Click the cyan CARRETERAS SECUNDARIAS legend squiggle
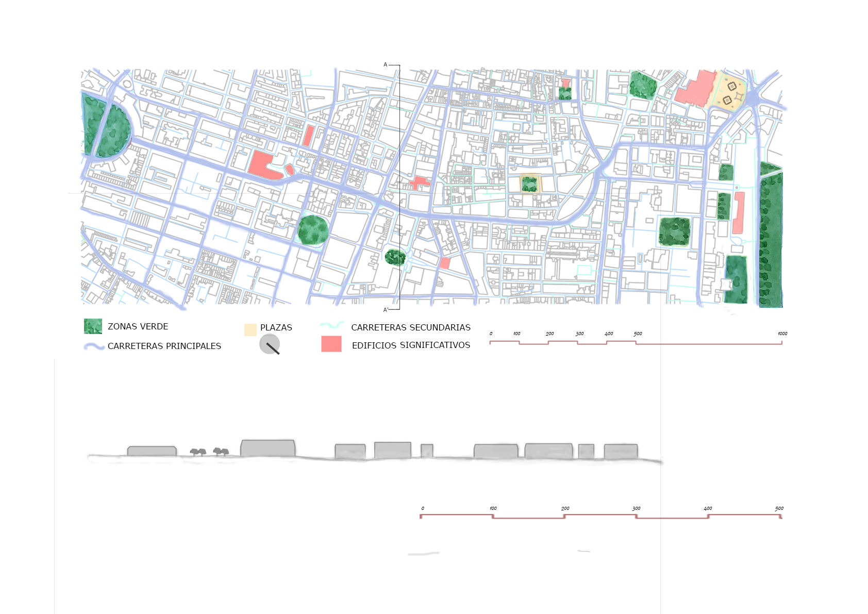The width and height of the screenshot is (868, 614). pyautogui.click(x=332, y=326)
